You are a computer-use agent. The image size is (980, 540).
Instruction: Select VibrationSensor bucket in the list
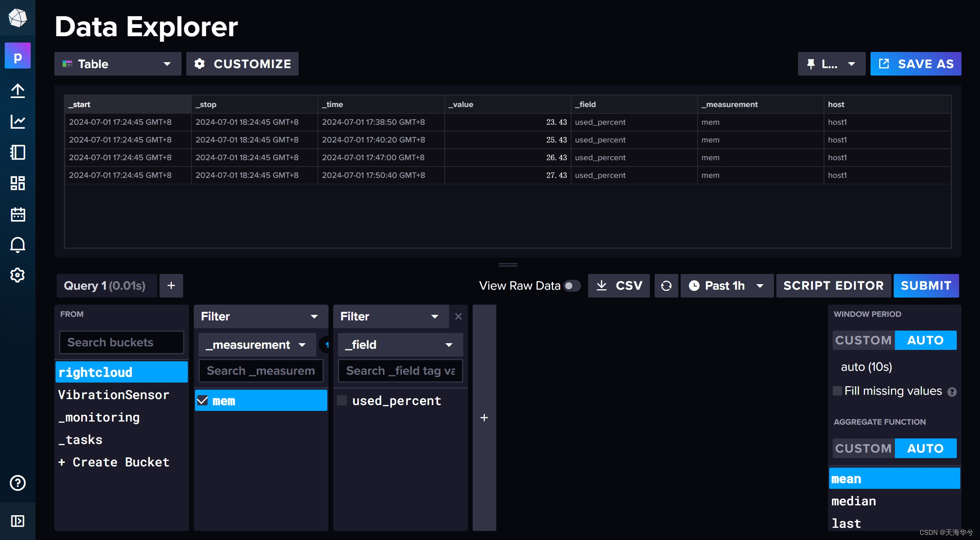click(113, 395)
